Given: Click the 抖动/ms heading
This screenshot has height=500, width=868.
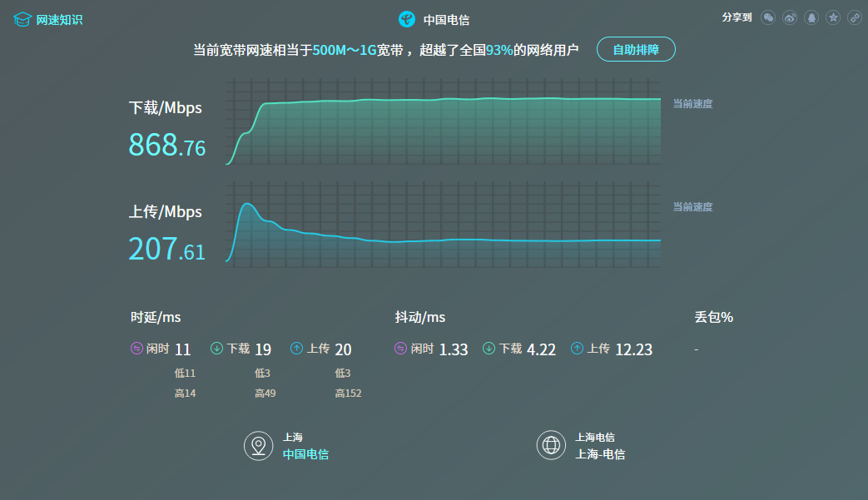Looking at the screenshot, I should (x=420, y=318).
